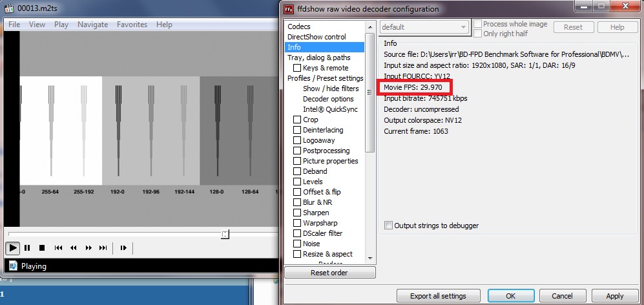Open the Favorites menu

[132, 25]
